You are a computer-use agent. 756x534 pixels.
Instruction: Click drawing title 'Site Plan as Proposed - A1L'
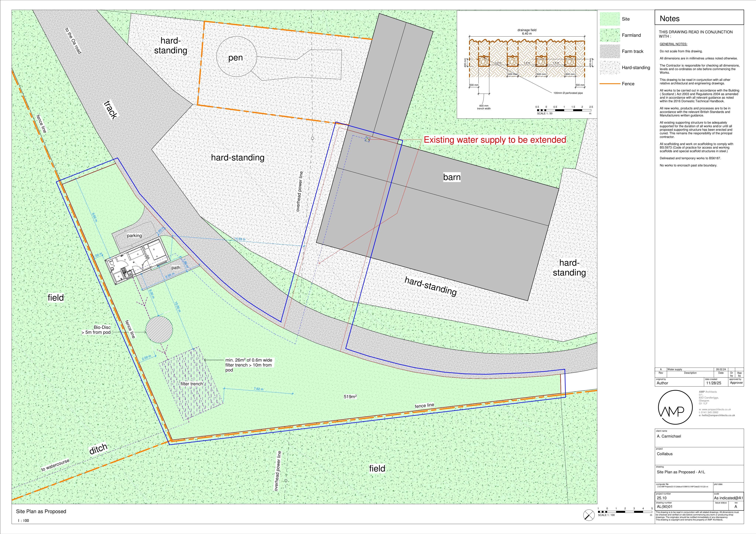[681, 472]
